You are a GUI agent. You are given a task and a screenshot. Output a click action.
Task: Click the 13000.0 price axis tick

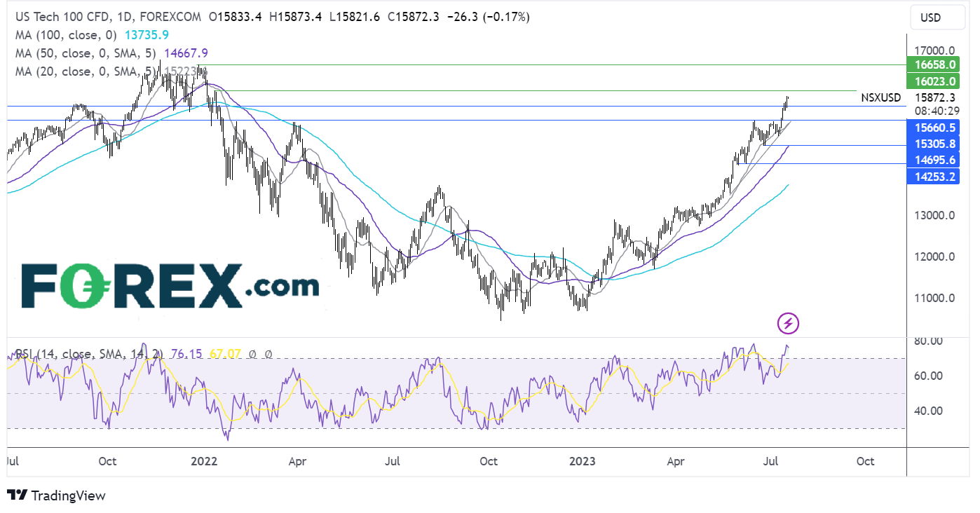[x=935, y=216]
